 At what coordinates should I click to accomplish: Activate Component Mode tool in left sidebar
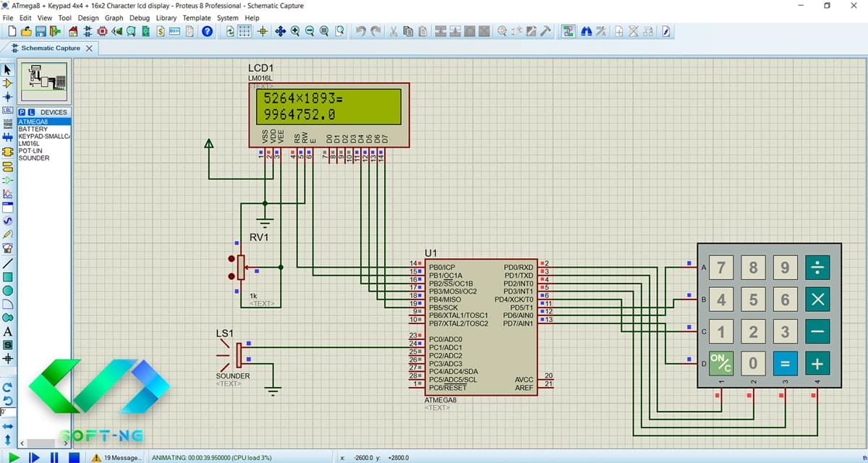pos(8,83)
